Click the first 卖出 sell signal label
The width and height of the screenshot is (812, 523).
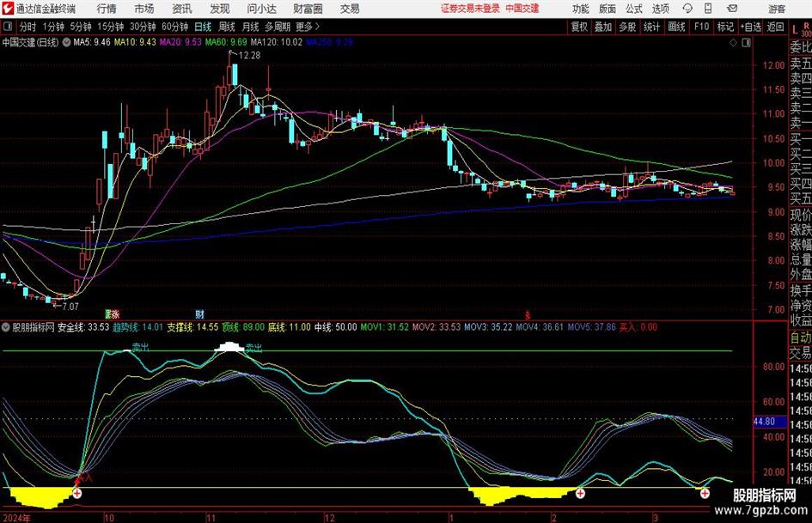[140, 348]
